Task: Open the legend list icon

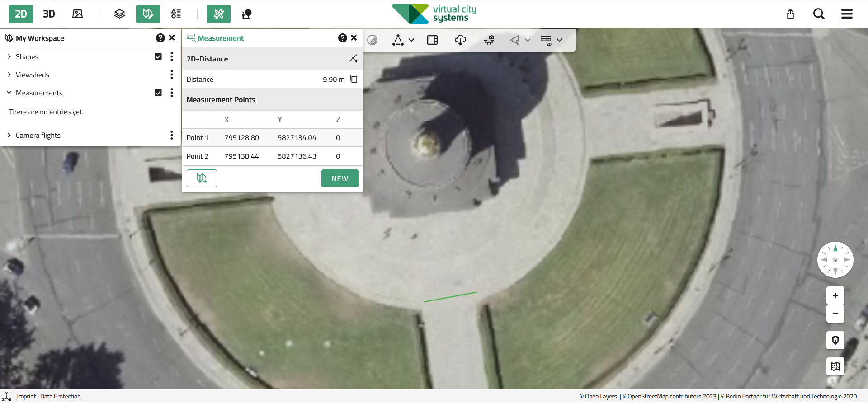Action: point(176,14)
